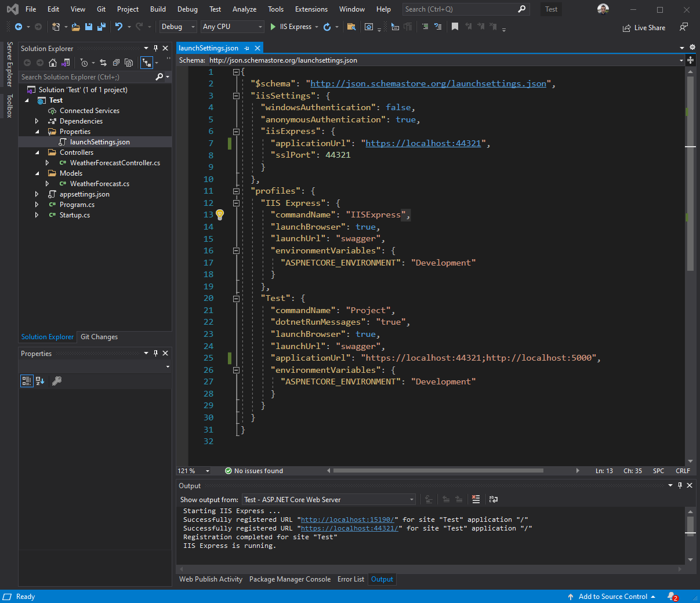This screenshot has height=603, width=700.
Task: Click the Categorized icon in Properties panel
Action: tap(27, 381)
